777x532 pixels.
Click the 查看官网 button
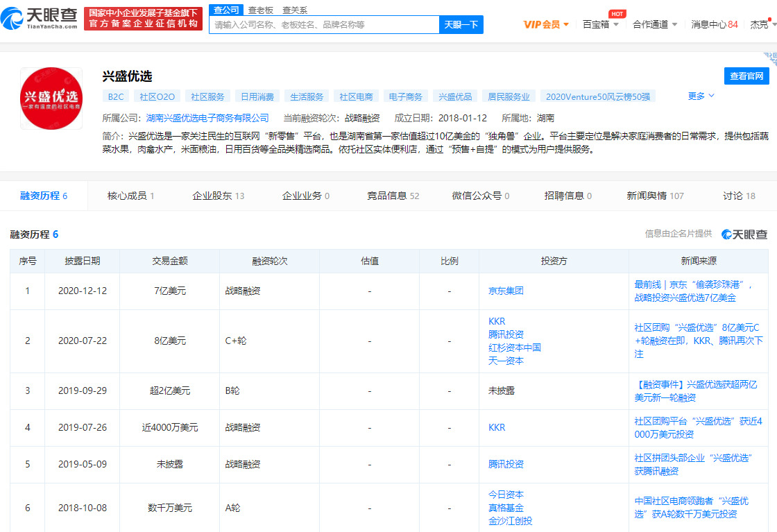click(x=746, y=76)
